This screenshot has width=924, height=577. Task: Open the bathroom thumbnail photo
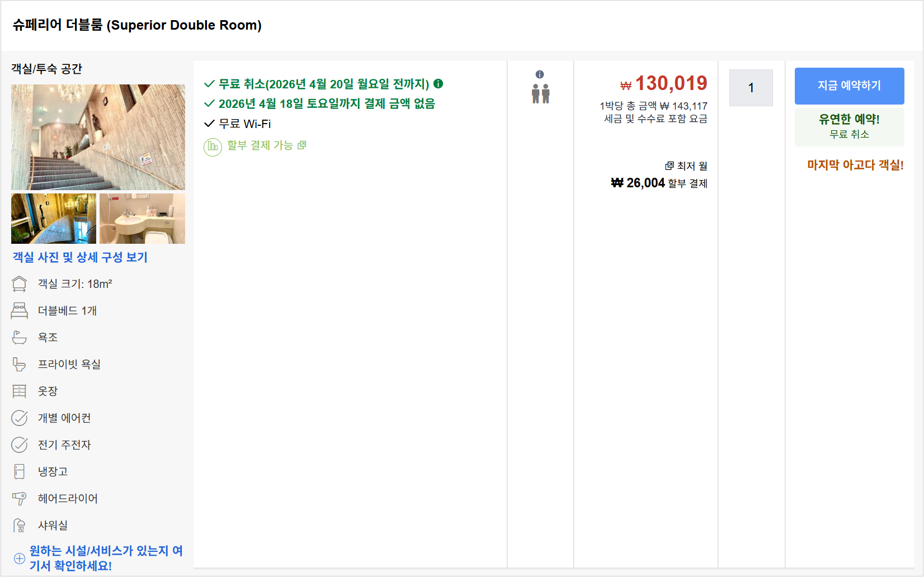142,219
